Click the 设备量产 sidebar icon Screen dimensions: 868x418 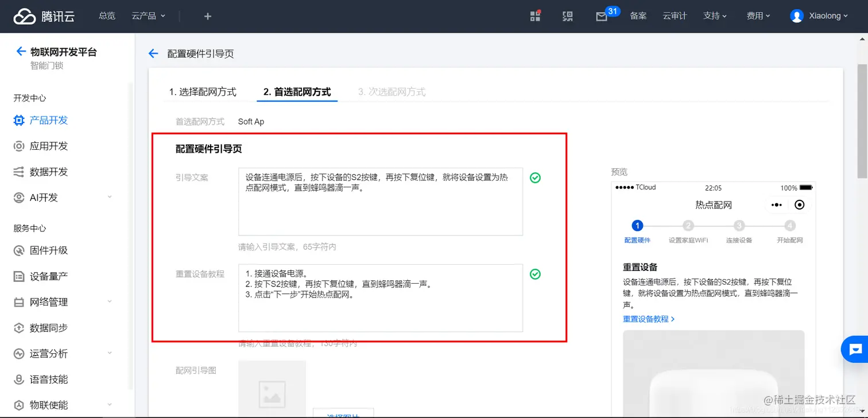coord(19,276)
